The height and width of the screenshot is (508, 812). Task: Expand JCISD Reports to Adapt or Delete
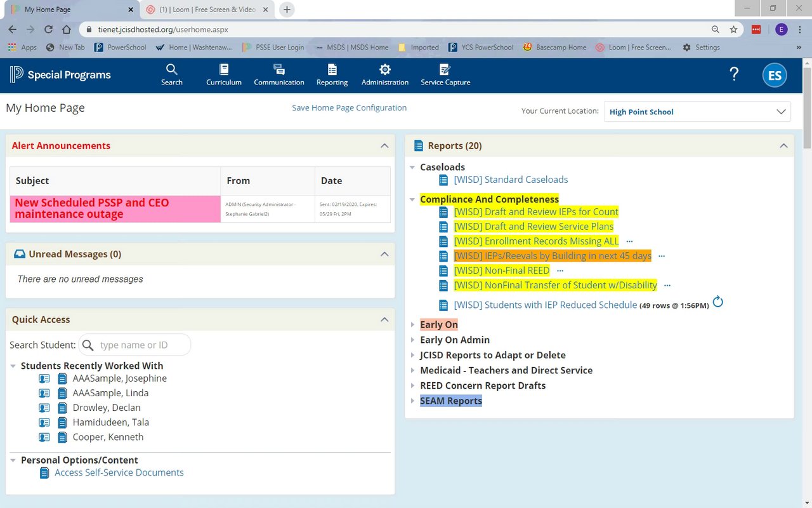pos(412,355)
